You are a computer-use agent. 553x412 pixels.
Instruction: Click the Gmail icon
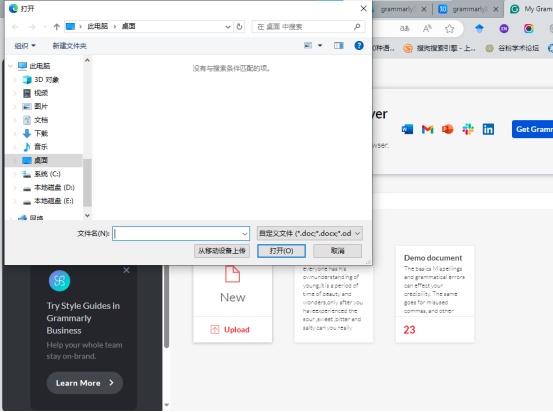[427, 129]
